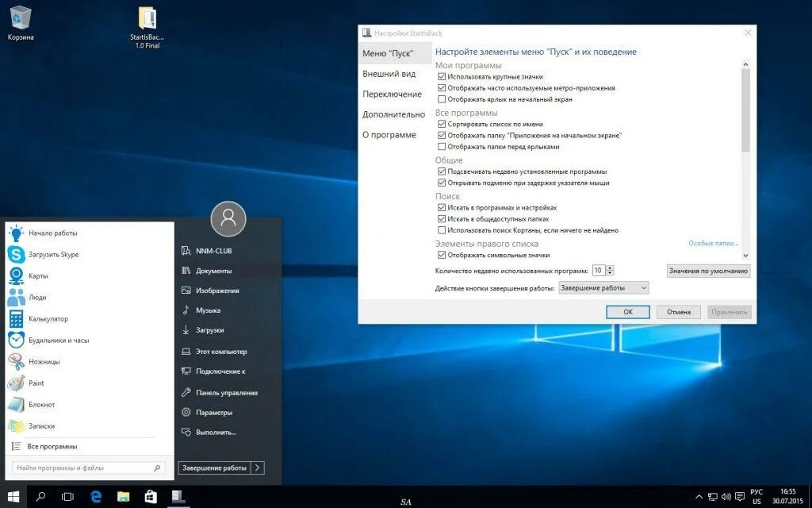Expand shutdown options arrow in Start menu

(x=258, y=468)
